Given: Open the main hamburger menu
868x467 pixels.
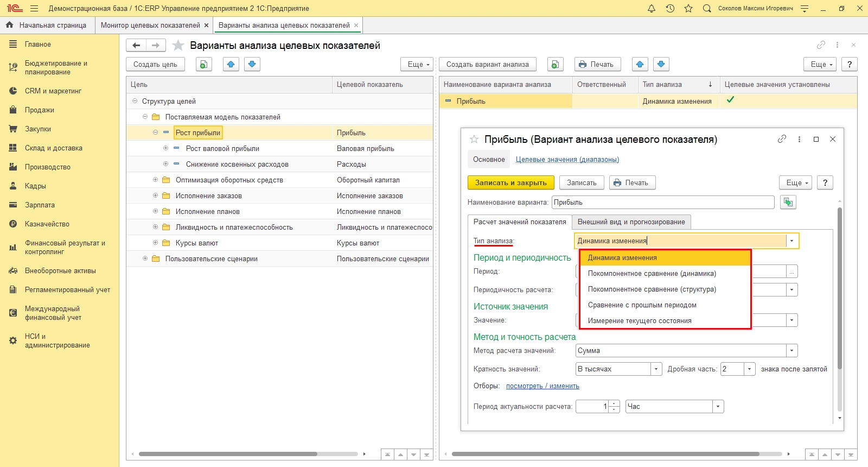Looking at the screenshot, I should coord(34,8).
